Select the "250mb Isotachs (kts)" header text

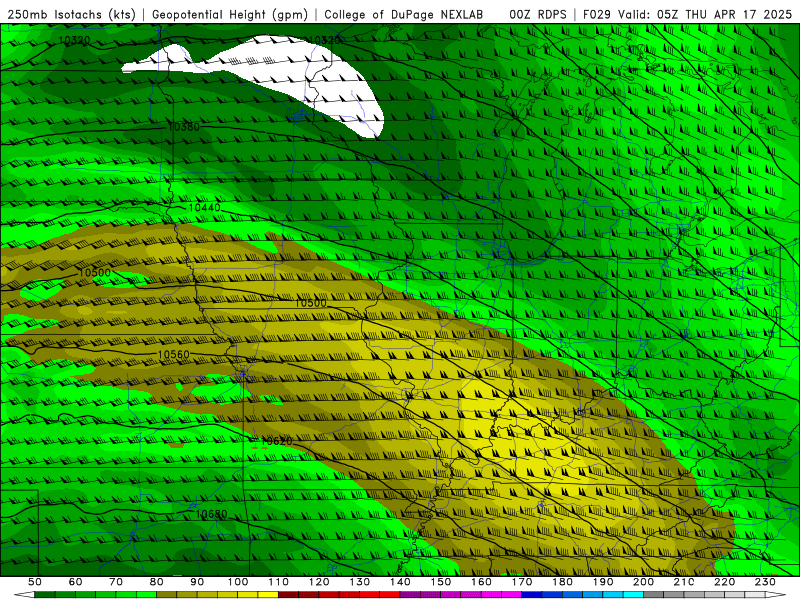pyautogui.click(x=71, y=14)
